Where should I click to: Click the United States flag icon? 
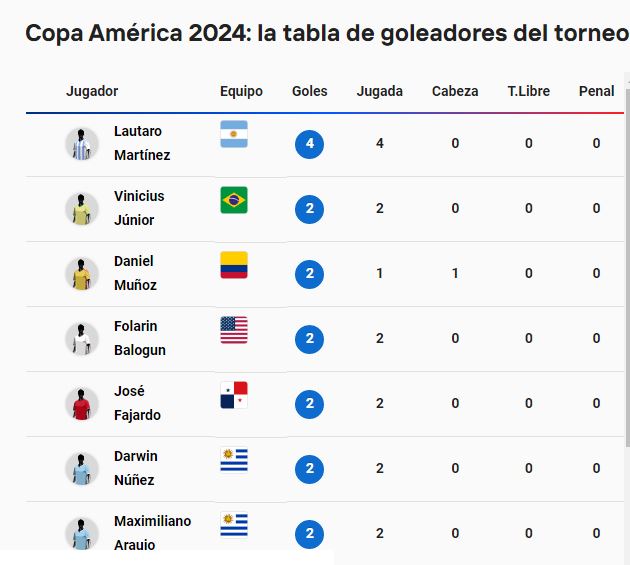pyautogui.click(x=234, y=330)
